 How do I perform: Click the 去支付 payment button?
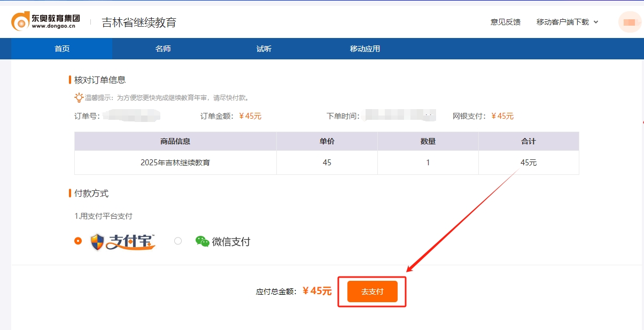371,291
